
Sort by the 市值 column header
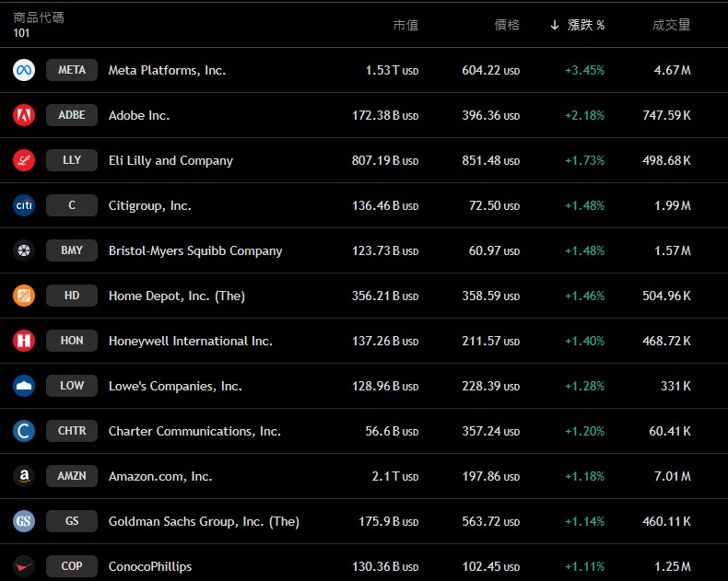pos(405,25)
